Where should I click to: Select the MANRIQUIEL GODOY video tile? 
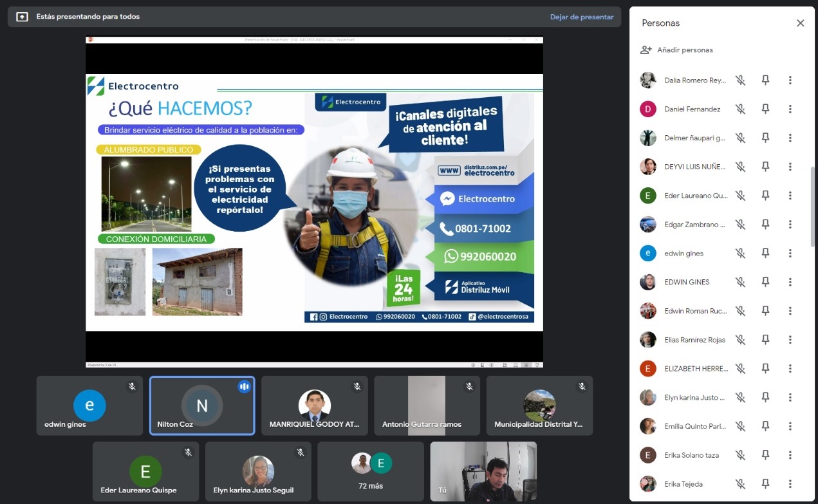(315, 406)
